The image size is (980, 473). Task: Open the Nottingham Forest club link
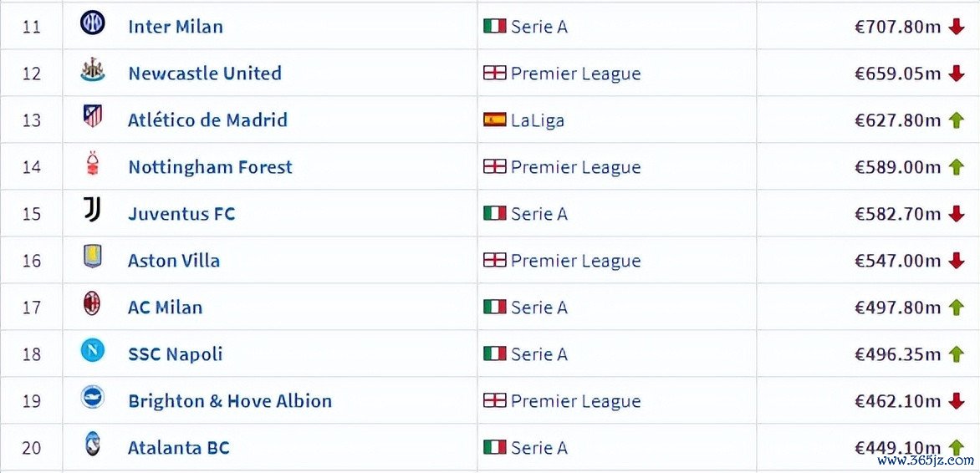[x=210, y=167]
